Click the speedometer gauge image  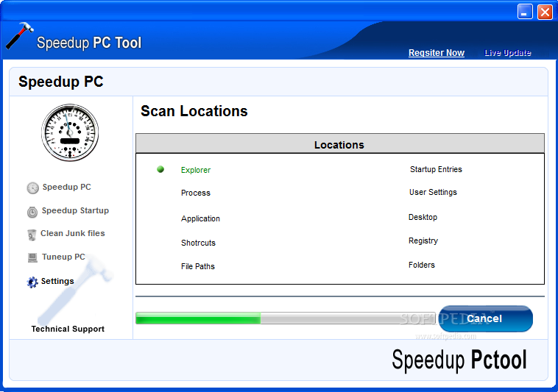click(70, 132)
